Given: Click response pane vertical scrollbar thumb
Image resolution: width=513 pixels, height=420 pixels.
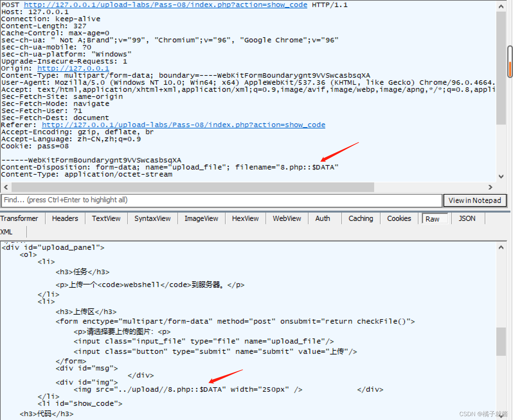Looking at the screenshot, I should click(x=501, y=342).
